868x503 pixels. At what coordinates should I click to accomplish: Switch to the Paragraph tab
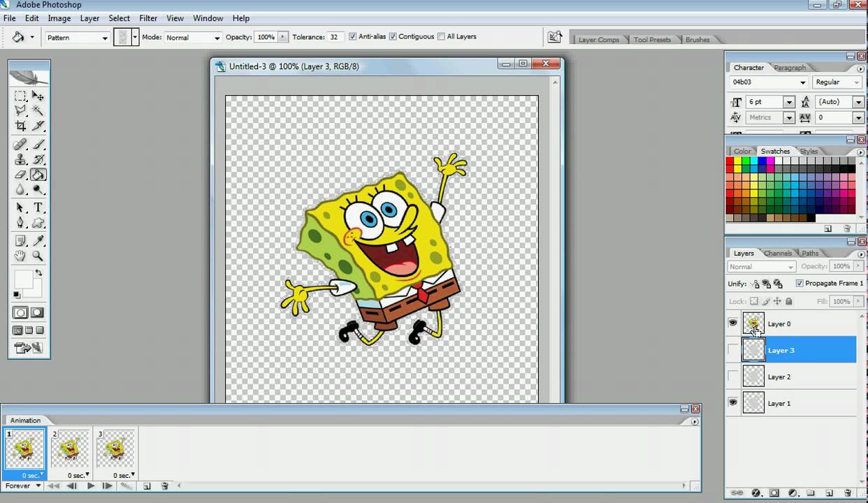(790, 68)
